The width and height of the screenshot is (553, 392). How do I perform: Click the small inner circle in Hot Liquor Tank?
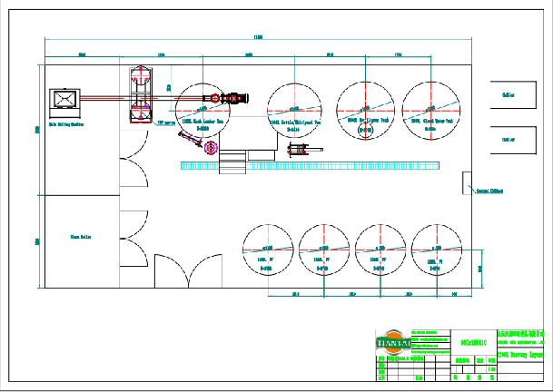(x=365, y=130)
